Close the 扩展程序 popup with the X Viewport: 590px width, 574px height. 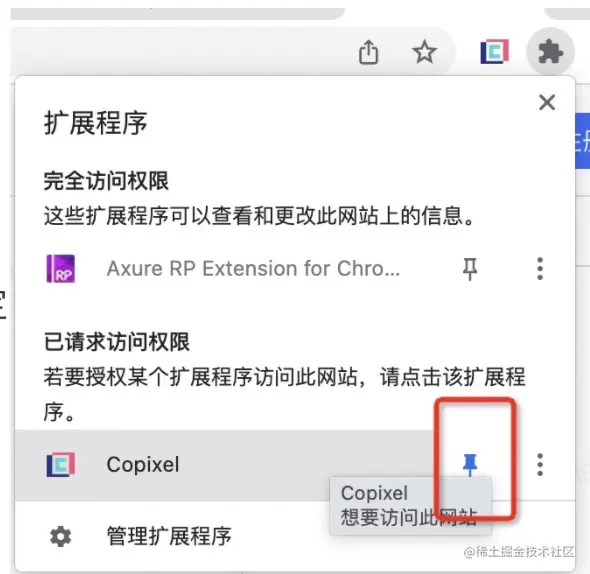coord(547,102)
